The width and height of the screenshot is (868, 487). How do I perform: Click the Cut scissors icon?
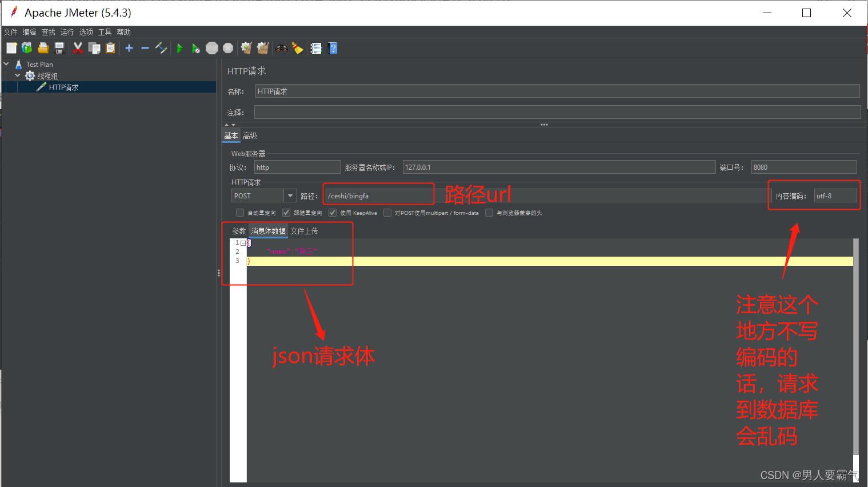tap(78, 48)
